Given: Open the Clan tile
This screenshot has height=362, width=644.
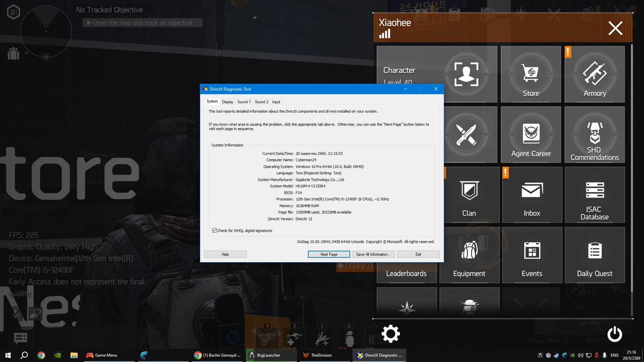Looking at the screenshot, I should [469, 195].
